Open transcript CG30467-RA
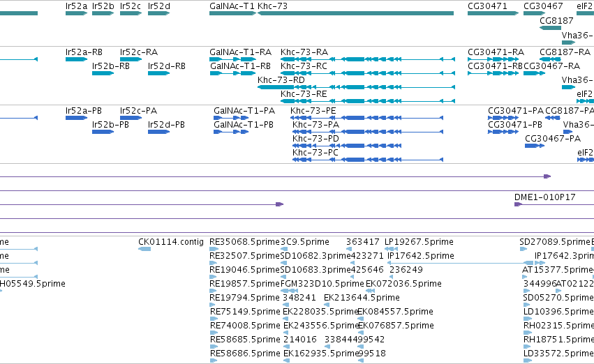Image resolution: width=594 pixels, height=364 pixels. tap(551, 66)
